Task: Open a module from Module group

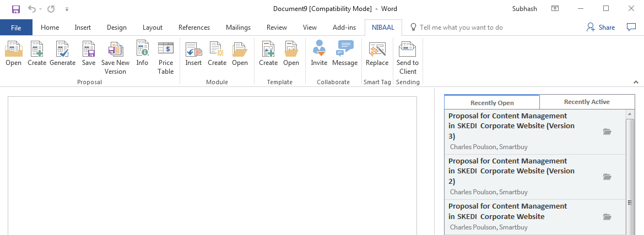Action: click(240, 53)
